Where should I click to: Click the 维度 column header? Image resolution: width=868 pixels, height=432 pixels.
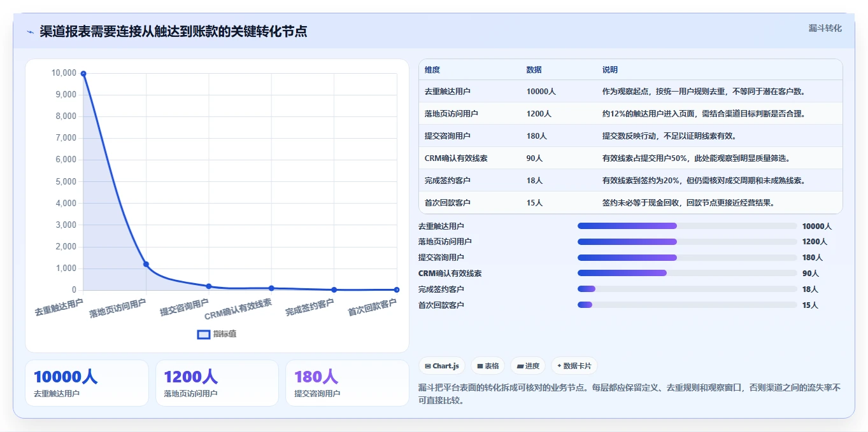(x=432, y=70)
